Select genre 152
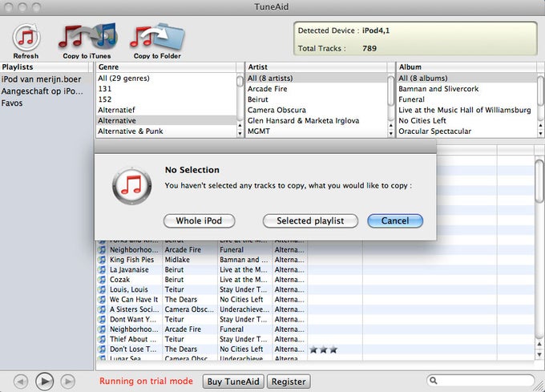Screen dimensions: 545x392 [166, 99]
